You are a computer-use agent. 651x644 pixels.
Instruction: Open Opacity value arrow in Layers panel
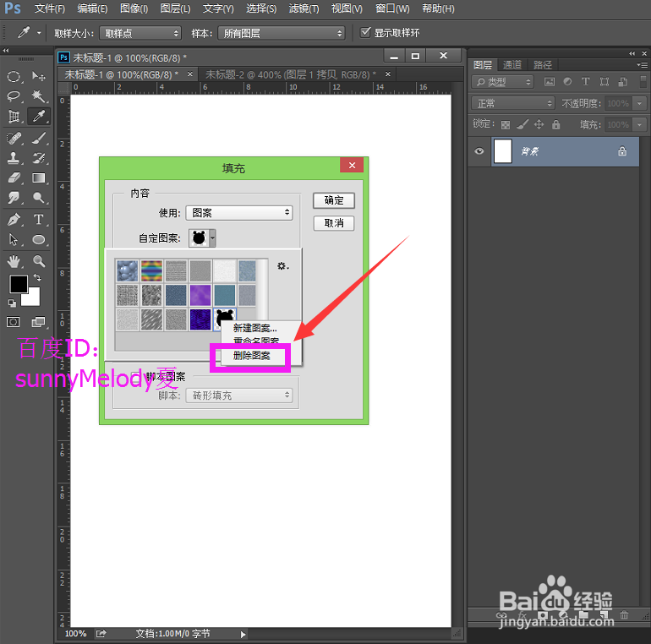[640, 103]
